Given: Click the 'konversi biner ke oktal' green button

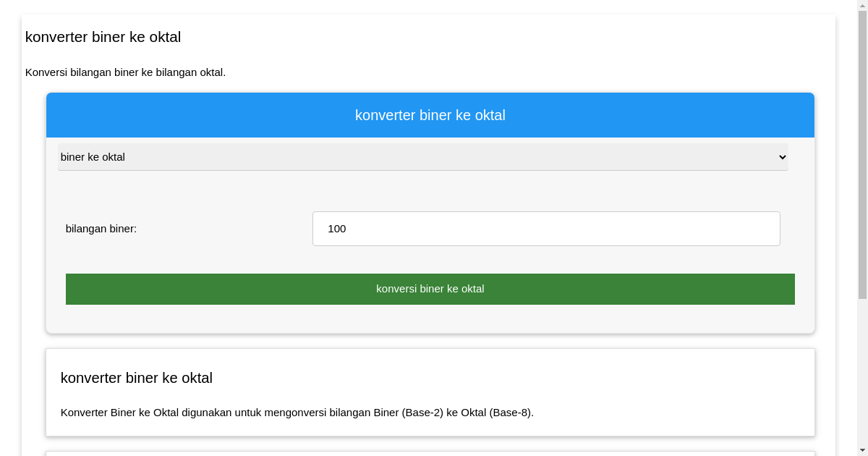Looking at the screenshot, I should pos(430,289).
